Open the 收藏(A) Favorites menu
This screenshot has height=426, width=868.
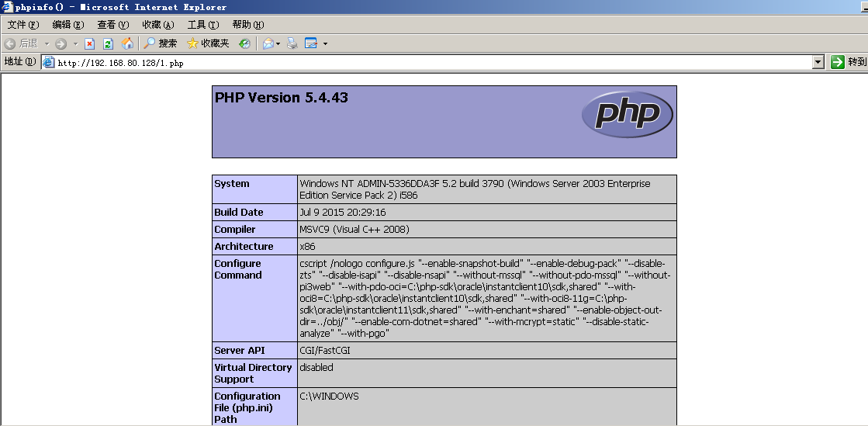[158, 24]
